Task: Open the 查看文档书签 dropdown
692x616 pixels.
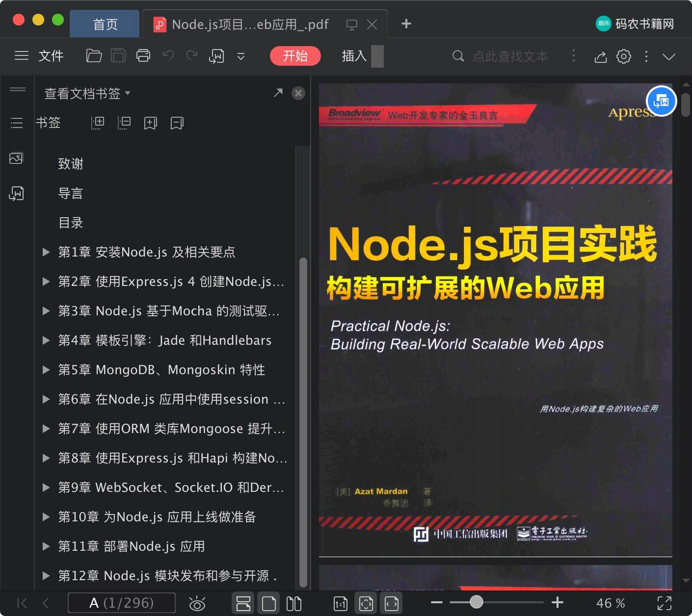Action: pos(87,93)
